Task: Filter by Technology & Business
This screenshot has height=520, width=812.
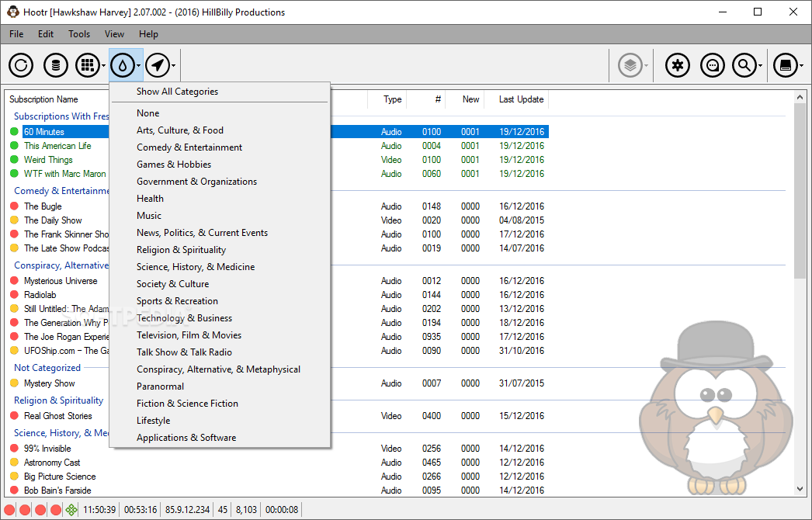Action: click(x=220, y=318)
